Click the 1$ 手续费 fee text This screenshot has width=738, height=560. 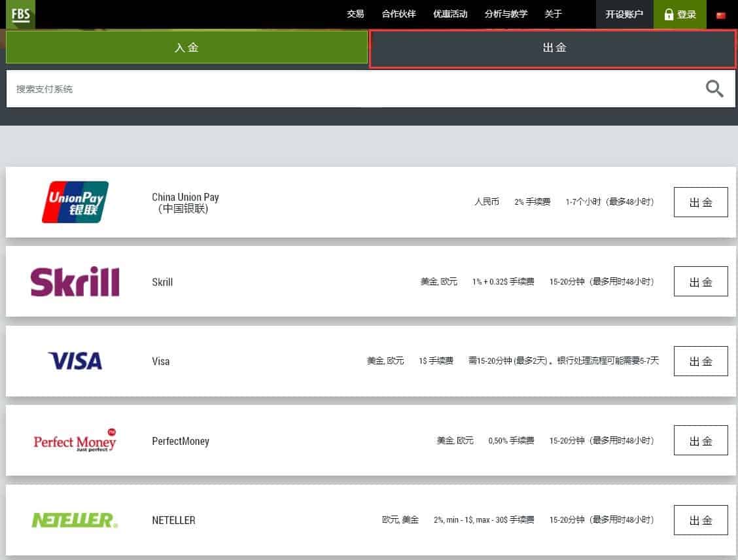(436, 361)
